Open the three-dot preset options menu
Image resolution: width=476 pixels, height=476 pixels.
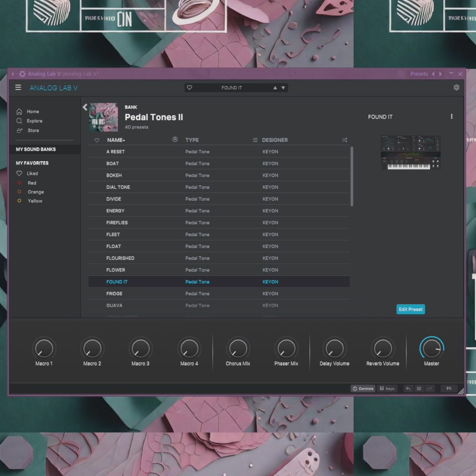(451, 116)
